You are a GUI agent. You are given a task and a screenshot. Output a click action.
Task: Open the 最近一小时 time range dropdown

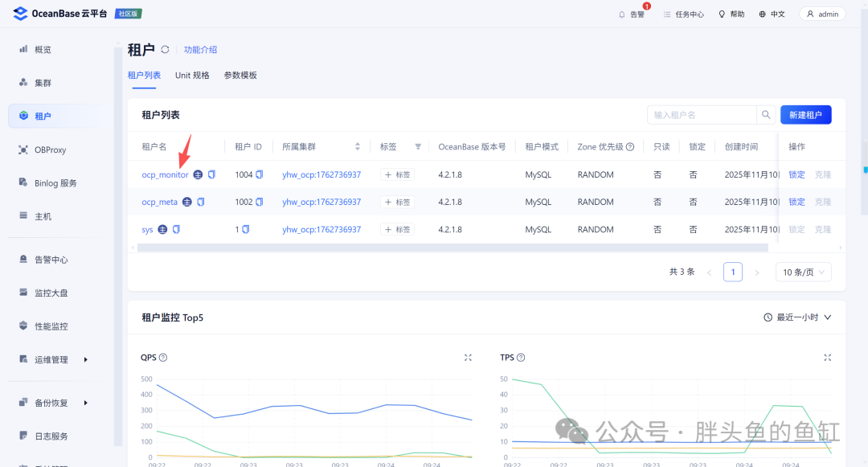click(797, 317)
